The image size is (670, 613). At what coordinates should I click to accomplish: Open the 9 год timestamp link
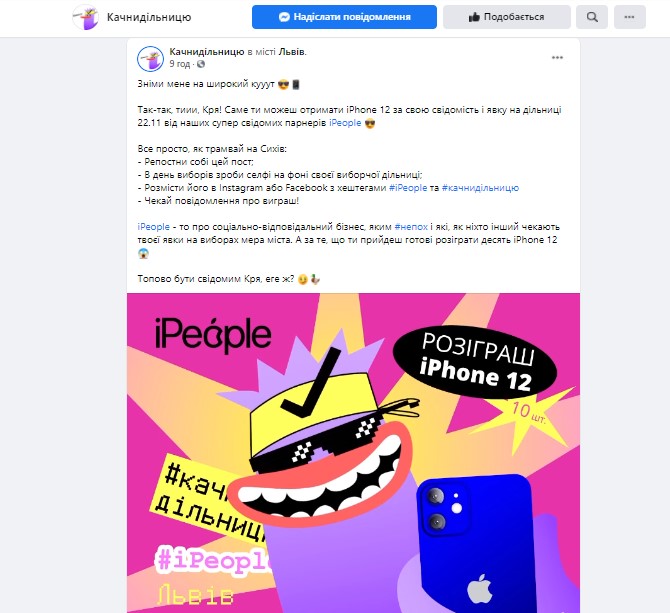(x=179, y=64)
